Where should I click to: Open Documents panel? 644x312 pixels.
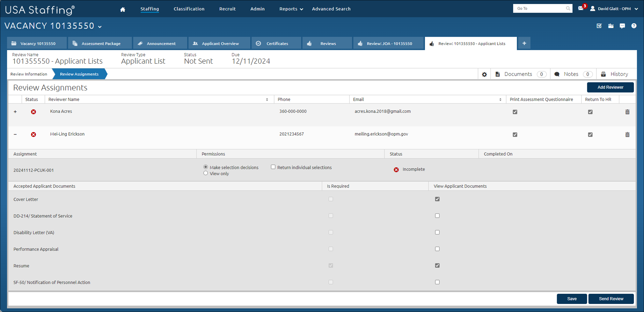tap(520, 74)
